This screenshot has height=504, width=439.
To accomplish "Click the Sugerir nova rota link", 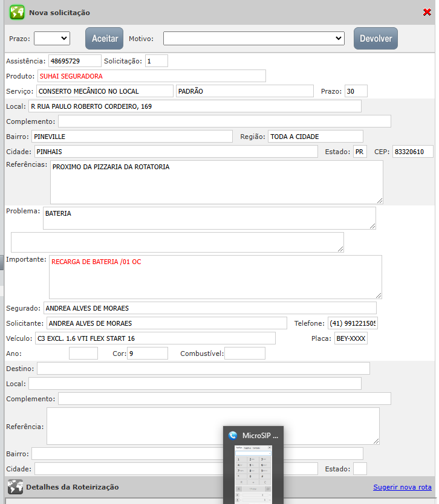I will [402, 487].
